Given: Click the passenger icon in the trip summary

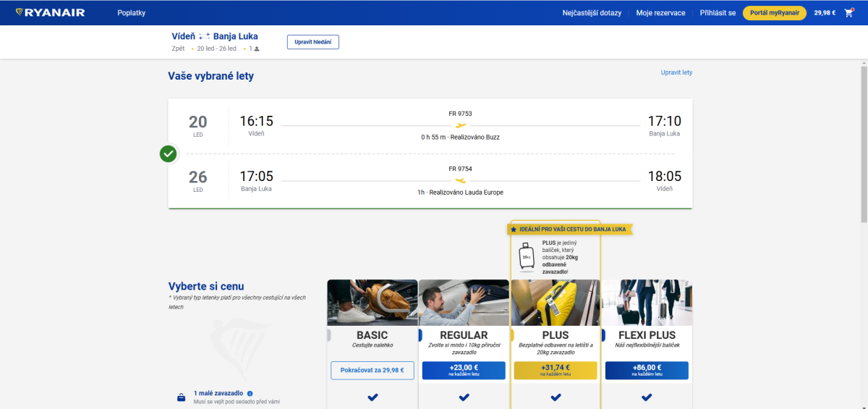Looking at the screenshot, I should 257,49.
